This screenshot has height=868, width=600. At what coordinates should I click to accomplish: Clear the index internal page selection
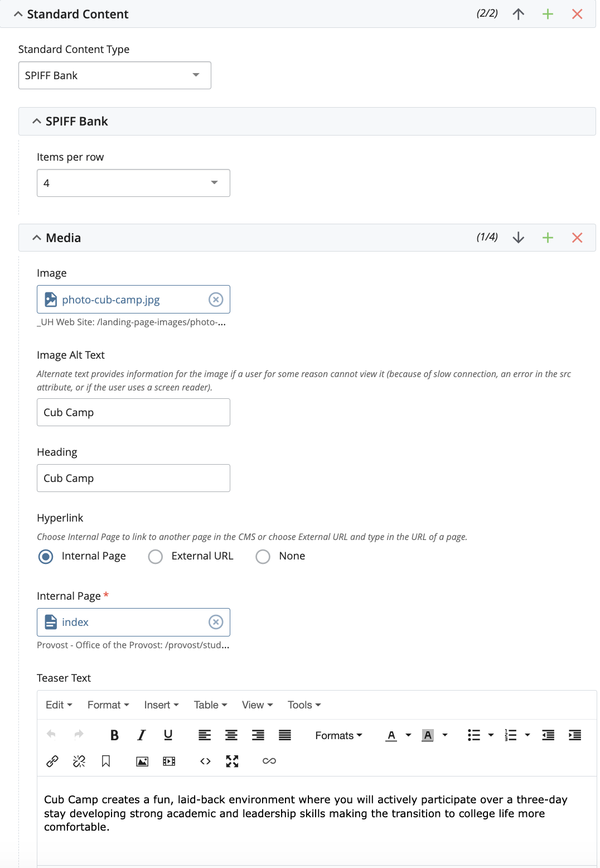pyautogui.click(x=216, y=622)
